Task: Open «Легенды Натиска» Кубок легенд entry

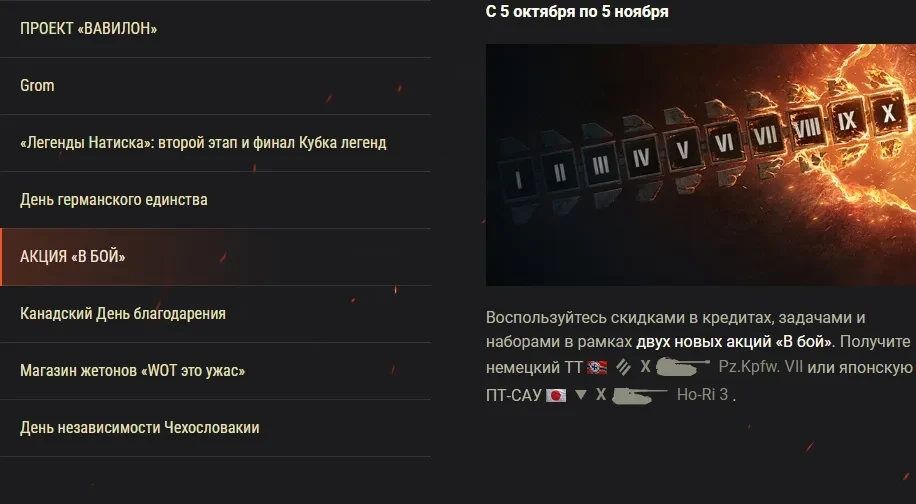Action: 215,143
